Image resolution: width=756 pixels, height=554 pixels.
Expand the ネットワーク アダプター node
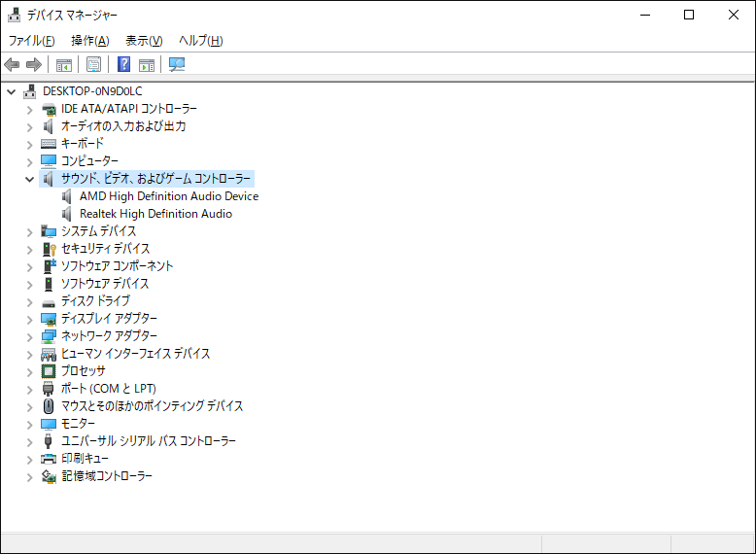click(30, 337)
